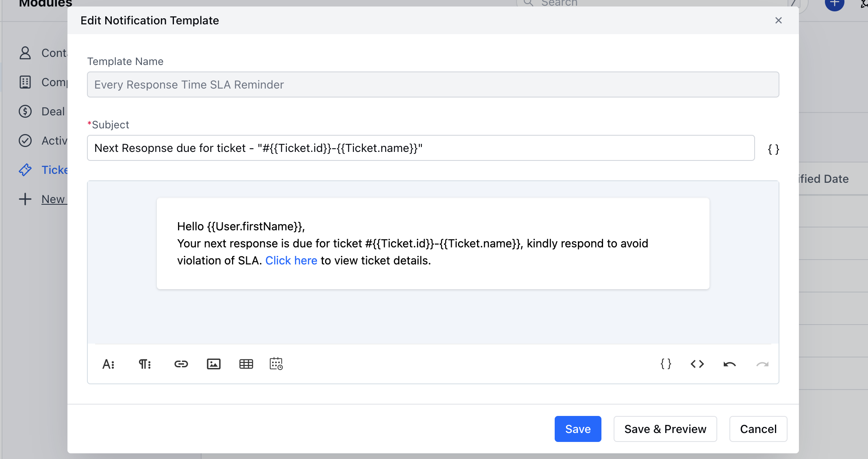Insert a table via the table icon
This screenshot has width=868, height=459.
(x=246, y=364)
